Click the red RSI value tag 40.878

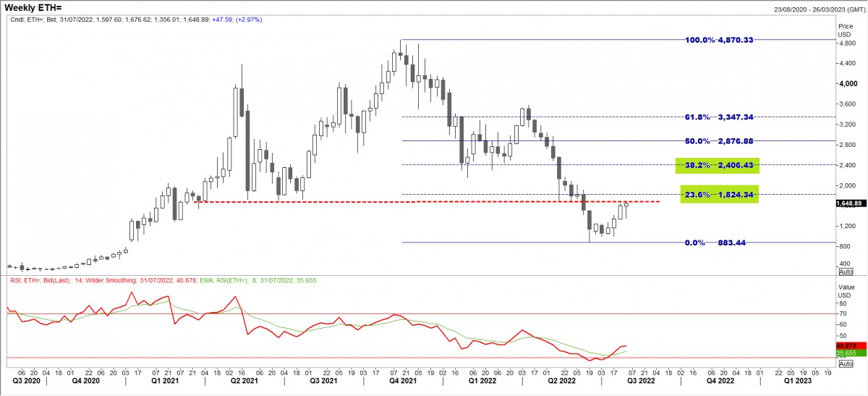(851, 347)
